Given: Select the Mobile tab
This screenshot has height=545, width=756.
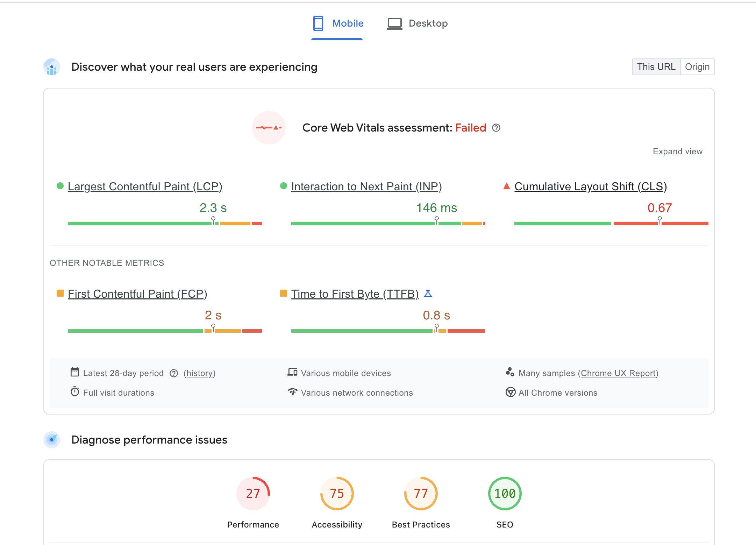Looking at the screenshot, I should coord(338,23).
